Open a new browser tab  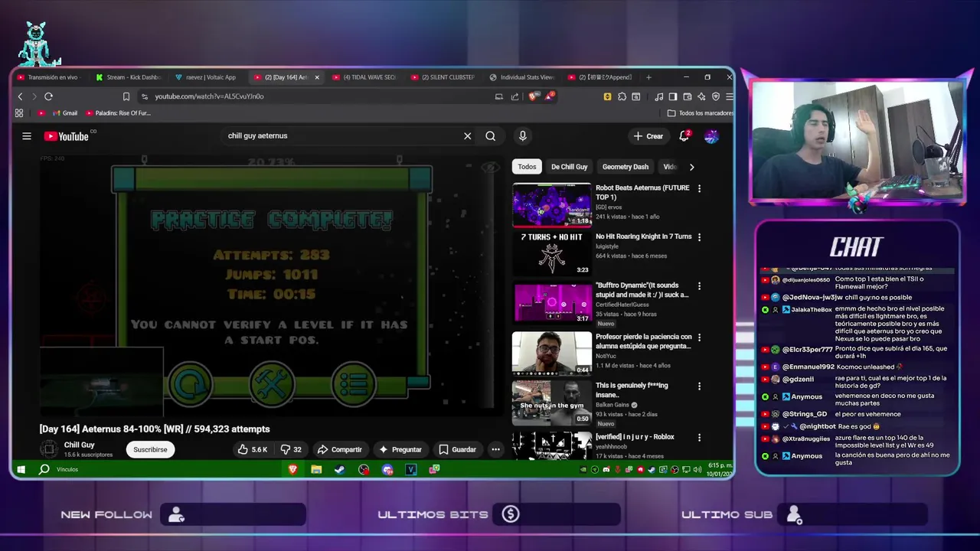click(x=648, y=77)
